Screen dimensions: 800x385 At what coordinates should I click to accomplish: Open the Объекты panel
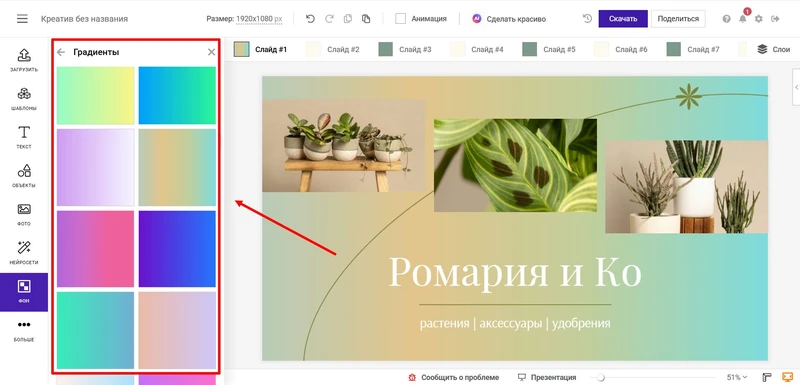point(24,176)
